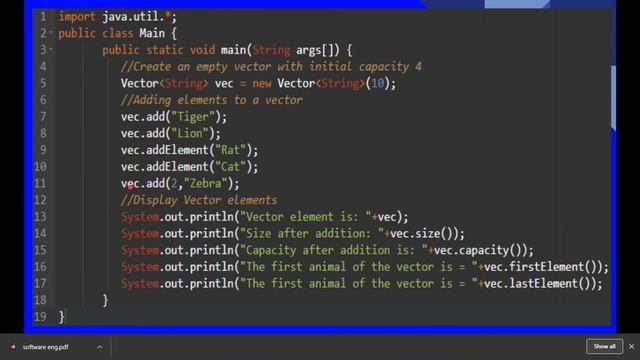Click the editor vertical scrollbar thumb
Screen dimensions: 640x360
[x=613, y=98]
